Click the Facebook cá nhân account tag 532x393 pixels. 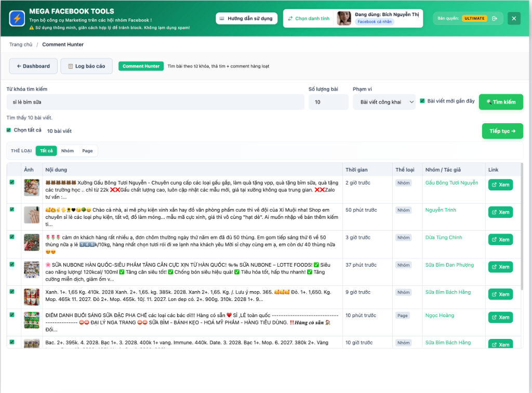374,22
